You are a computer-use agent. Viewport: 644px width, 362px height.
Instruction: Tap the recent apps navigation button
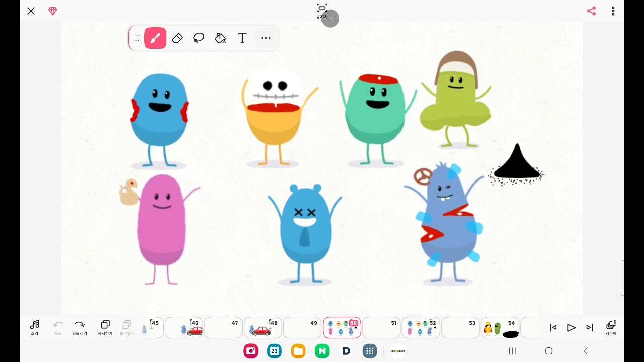tap(512, 351)
